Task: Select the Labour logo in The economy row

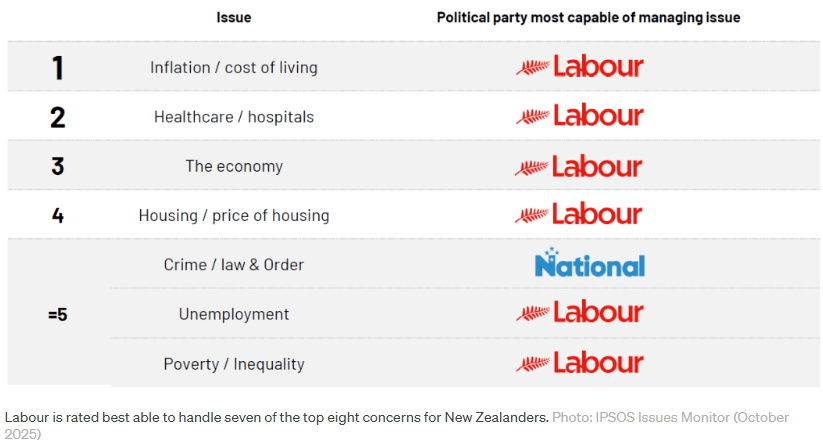Action: (x=579, y=166)
